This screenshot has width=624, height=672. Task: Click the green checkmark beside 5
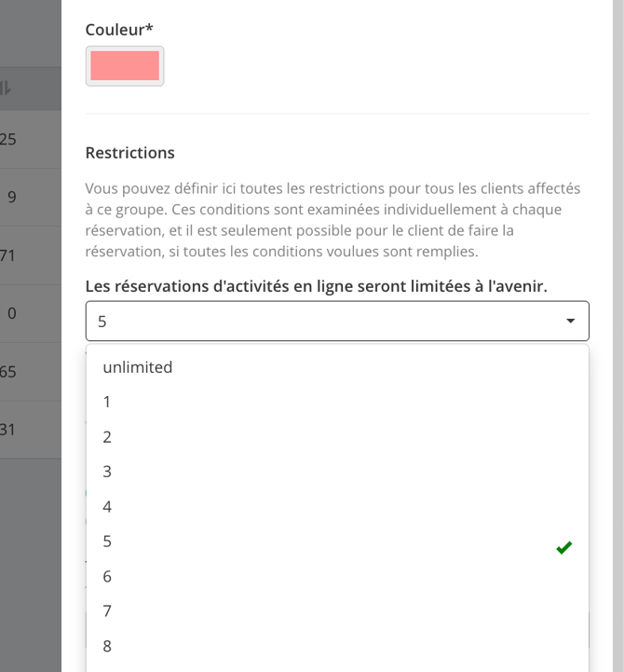coord(564,547)
